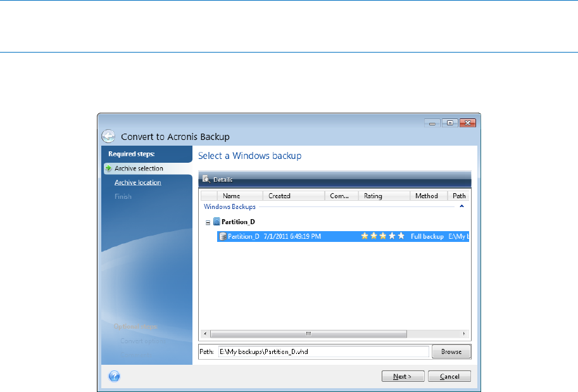Close the Convert to Acronis Backup window
The width and height of the screenshot is (578, 392).
coord(467,123)
